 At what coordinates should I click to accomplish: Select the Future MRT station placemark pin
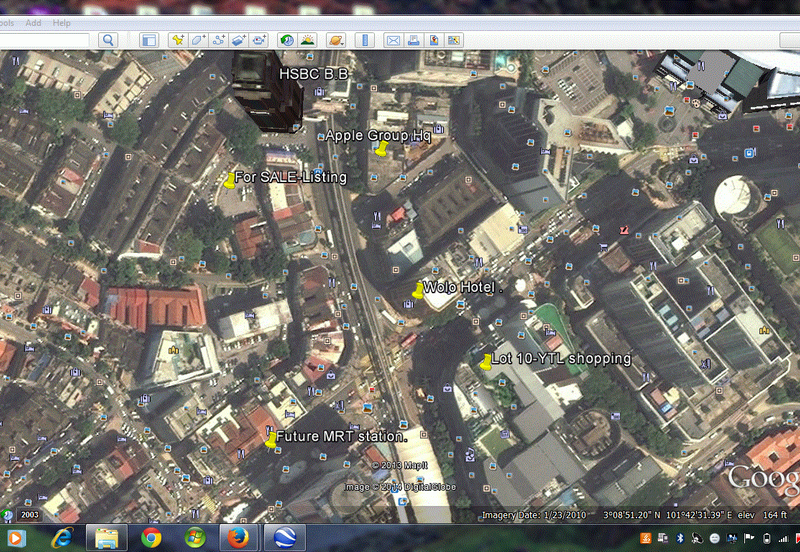(271, 440)
